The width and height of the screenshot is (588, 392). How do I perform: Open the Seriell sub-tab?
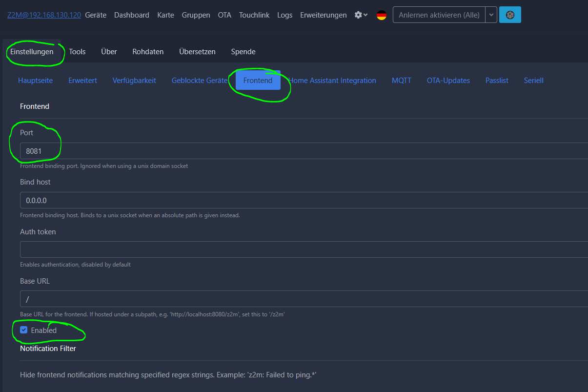[534, 81]
